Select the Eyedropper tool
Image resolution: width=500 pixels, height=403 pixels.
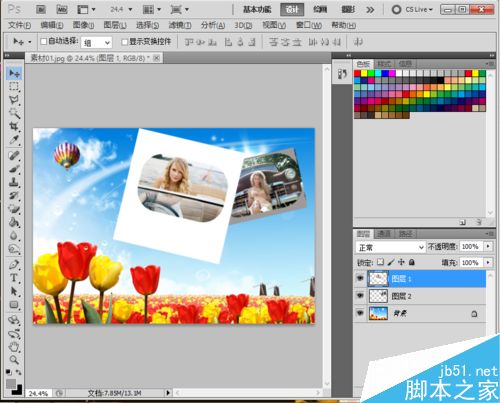pyautogui.click(x=14, y=140)
